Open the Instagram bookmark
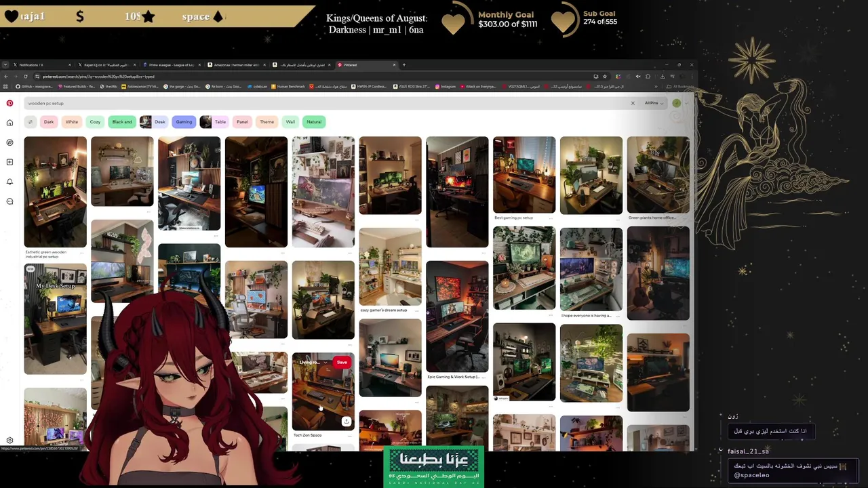This screenshot has width=868, height=488. point(445,86)
